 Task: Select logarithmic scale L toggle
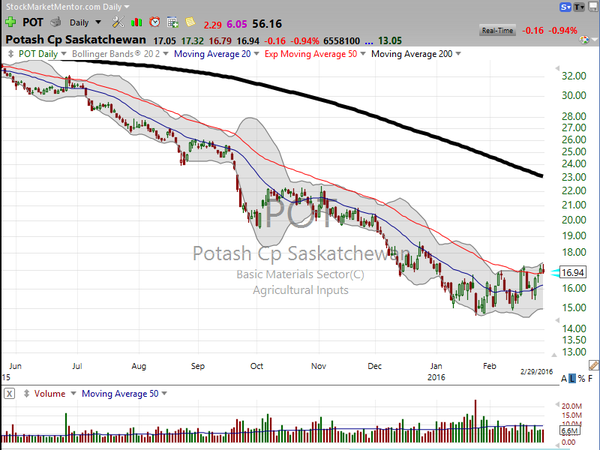(572, 379)
